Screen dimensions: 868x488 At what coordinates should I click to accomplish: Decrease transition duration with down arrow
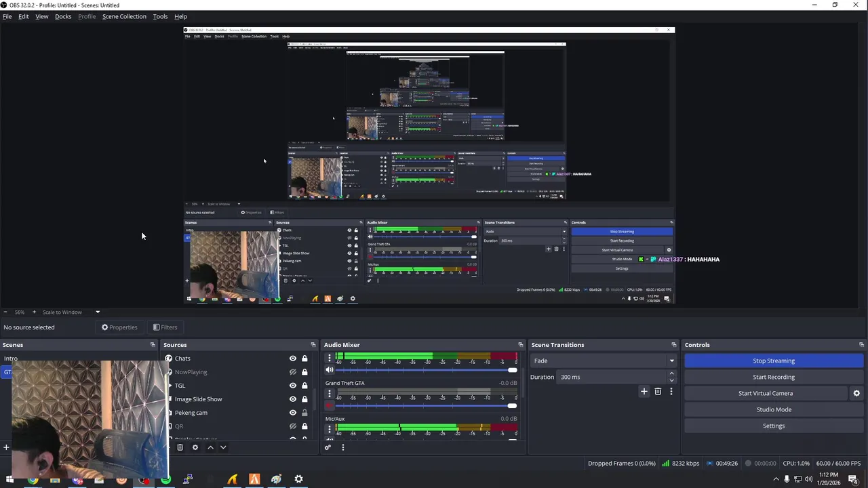coord(672,380)
